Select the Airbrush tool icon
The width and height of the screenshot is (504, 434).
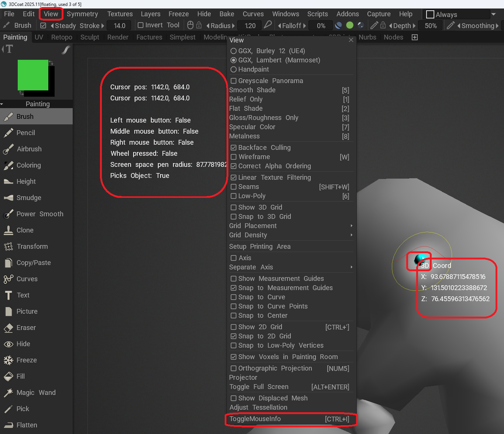[x=8, y=149]
